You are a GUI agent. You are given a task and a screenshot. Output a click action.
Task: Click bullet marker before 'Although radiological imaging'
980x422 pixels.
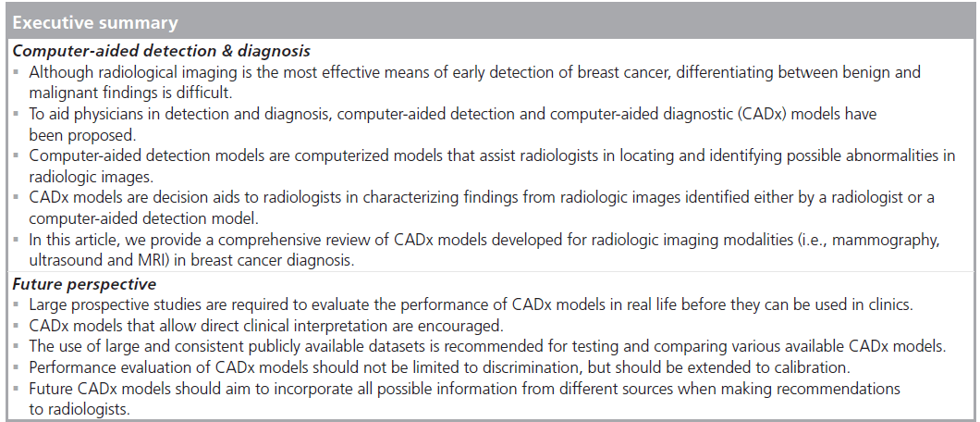(16, 72)
